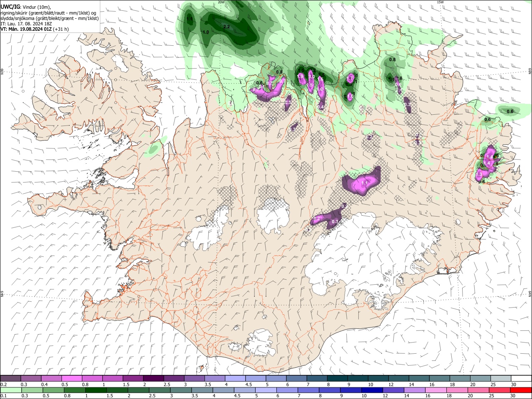
Task: Click the "VT: Mán. 19.08.2024 01Z" valid time
Action: (25, 29)
